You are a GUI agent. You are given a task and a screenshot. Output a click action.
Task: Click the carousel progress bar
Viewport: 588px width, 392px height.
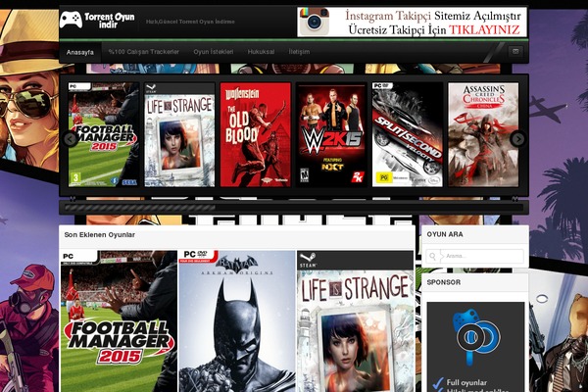tap(294, 208)
